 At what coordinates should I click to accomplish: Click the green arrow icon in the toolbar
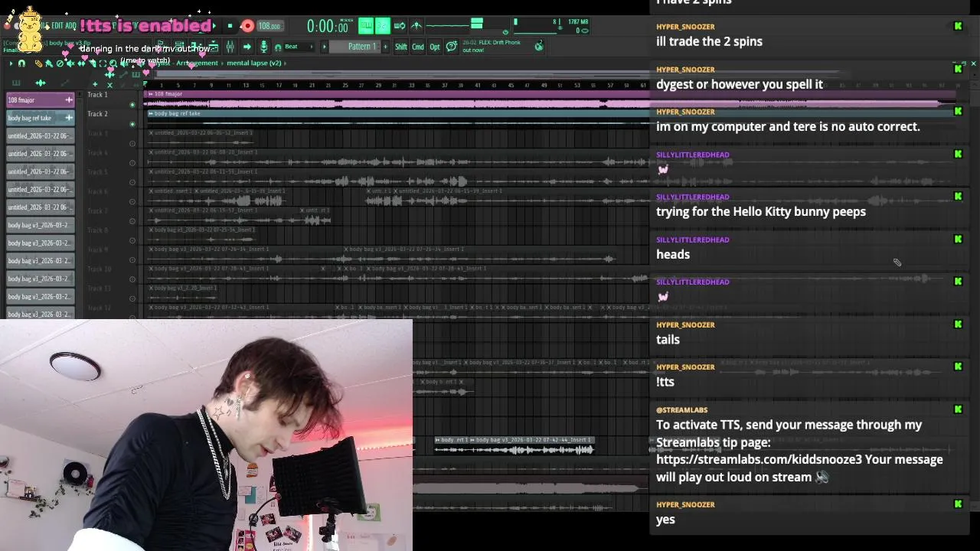pos(247,47)
